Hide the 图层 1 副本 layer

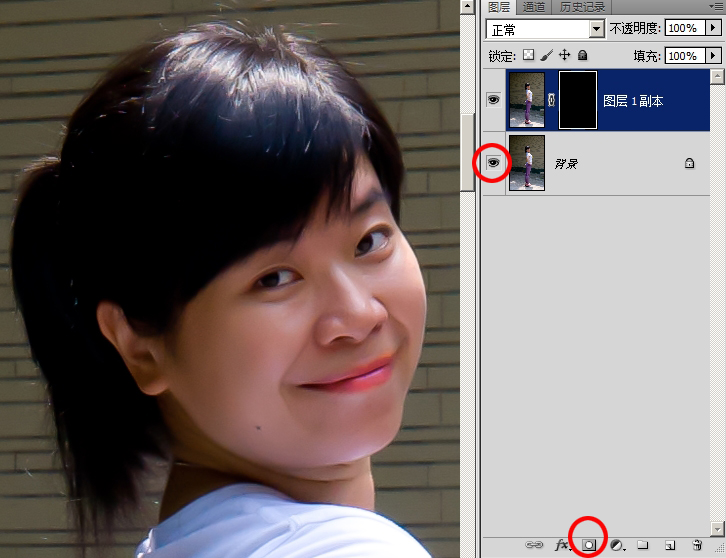494,100
